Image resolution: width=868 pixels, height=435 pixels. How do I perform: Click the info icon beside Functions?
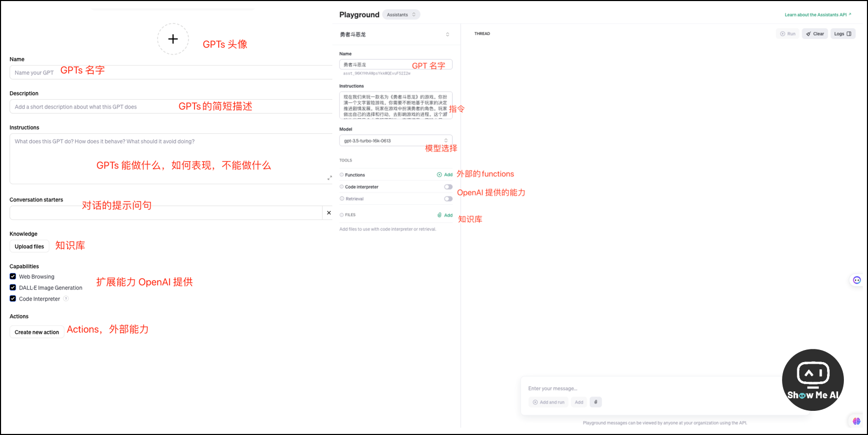pyautogui.click(x=342, y=175)
